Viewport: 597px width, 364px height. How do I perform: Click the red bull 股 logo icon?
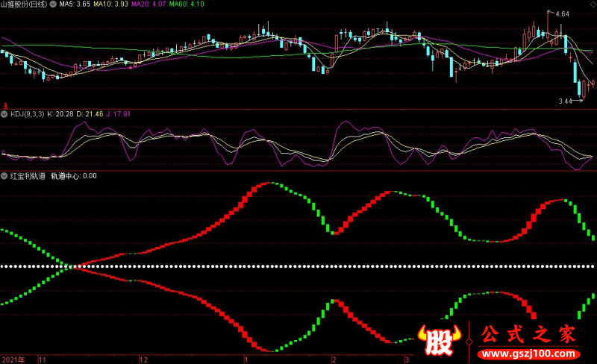[x=439, y=340]
